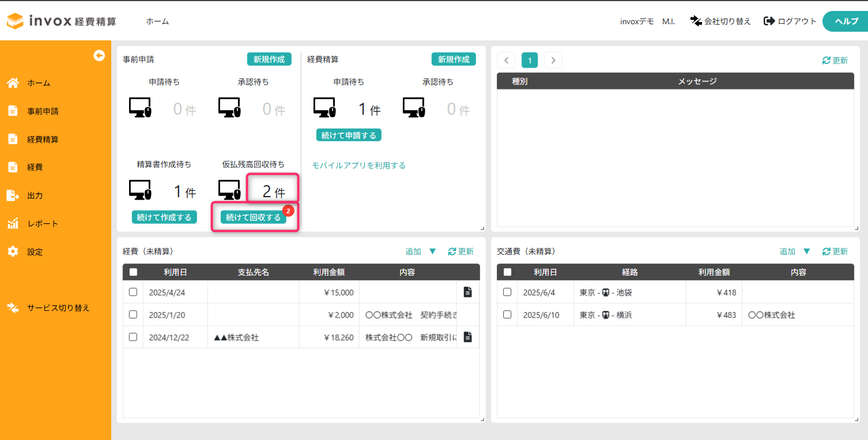Viewport: 868px width, 440px height.
Task: Refresh the 交通費(未精算) list
Action: (827, 251)
